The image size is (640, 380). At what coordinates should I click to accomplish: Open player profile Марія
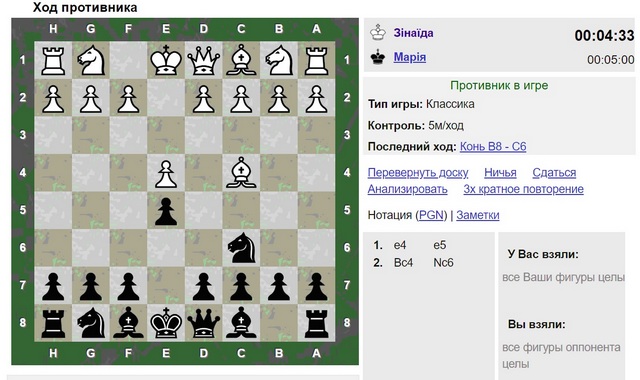409,57
